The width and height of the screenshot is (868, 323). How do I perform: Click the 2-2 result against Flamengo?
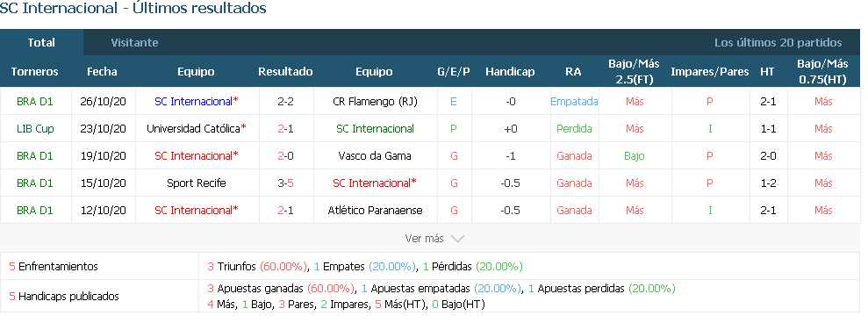(x=285, y=102)
